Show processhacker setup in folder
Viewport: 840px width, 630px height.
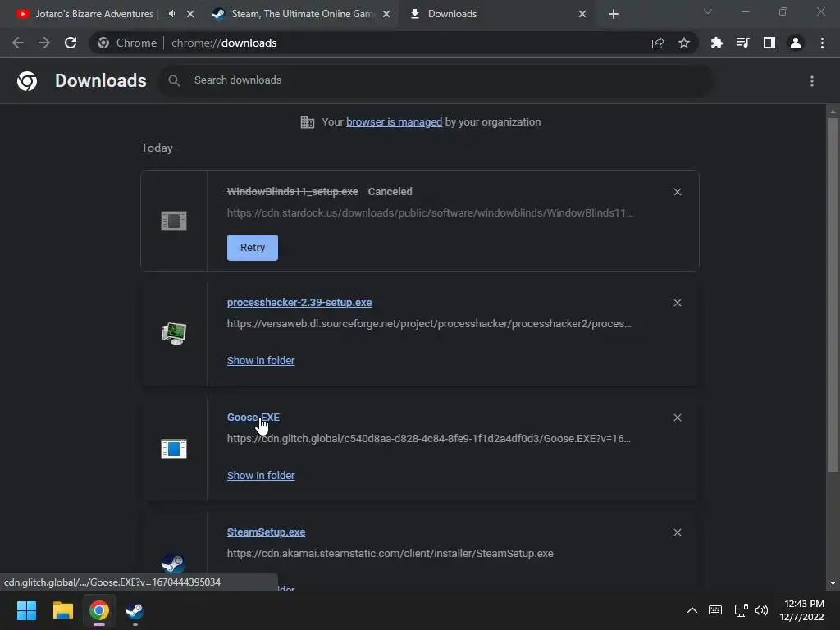(x=261, y=361)
